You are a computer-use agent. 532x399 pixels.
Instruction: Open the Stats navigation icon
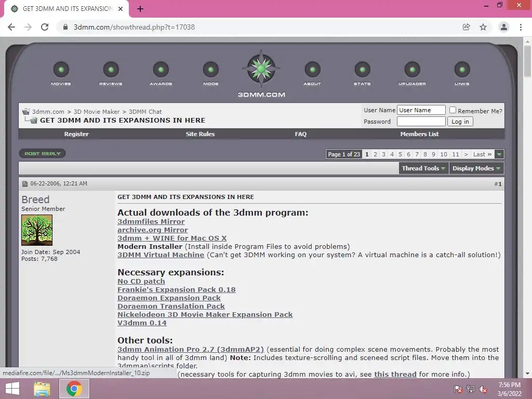point(362,70)
